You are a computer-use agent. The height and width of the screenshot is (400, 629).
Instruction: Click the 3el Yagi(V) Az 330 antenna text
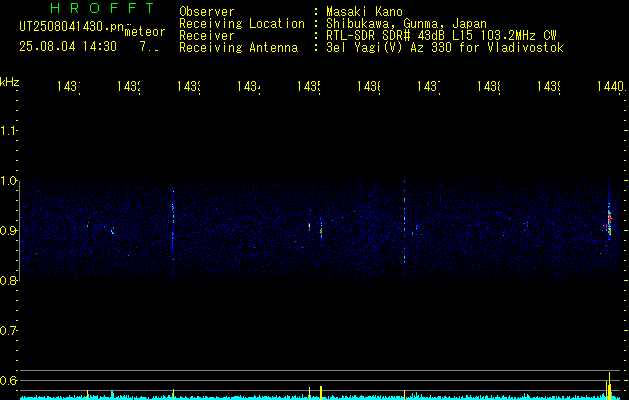(x=445, y=48)
